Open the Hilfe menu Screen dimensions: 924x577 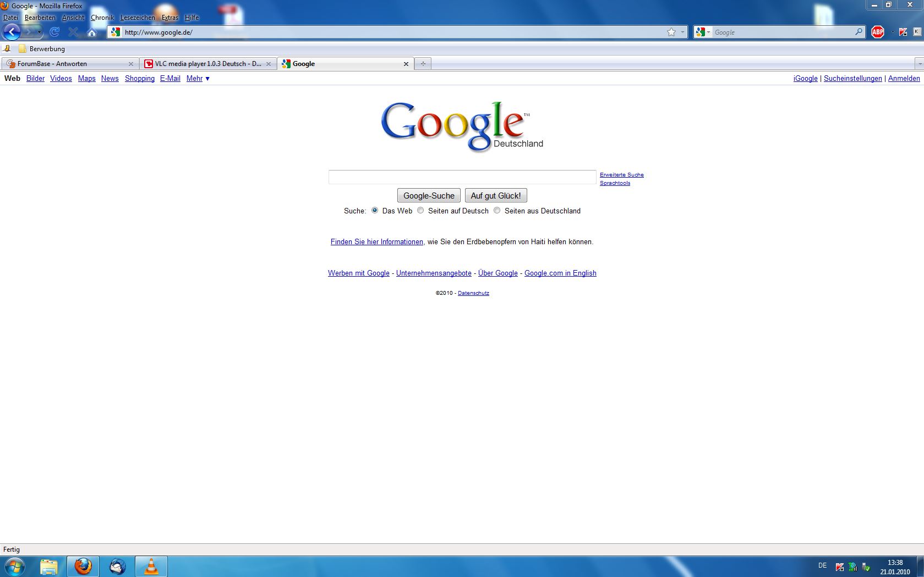tap(192, 18)
